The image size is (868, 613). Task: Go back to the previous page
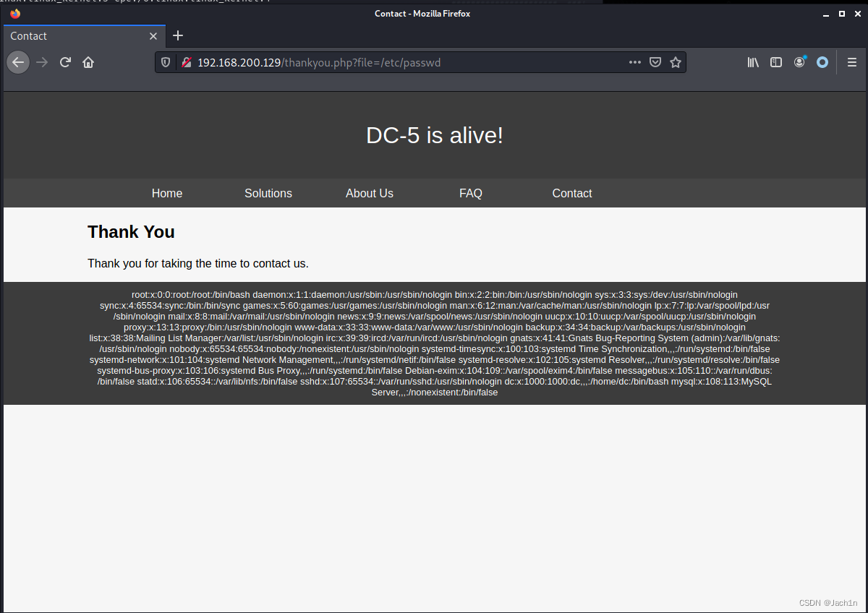(18, 62)
